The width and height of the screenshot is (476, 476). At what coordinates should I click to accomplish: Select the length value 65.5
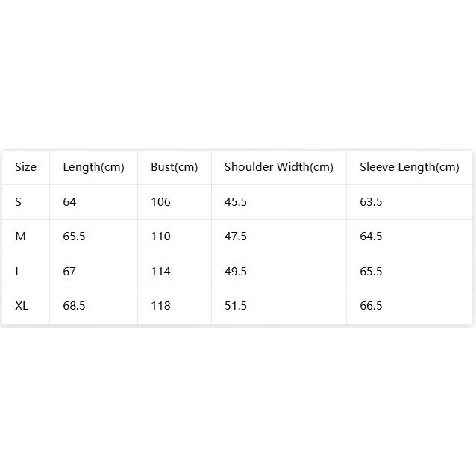pos(74,237)
